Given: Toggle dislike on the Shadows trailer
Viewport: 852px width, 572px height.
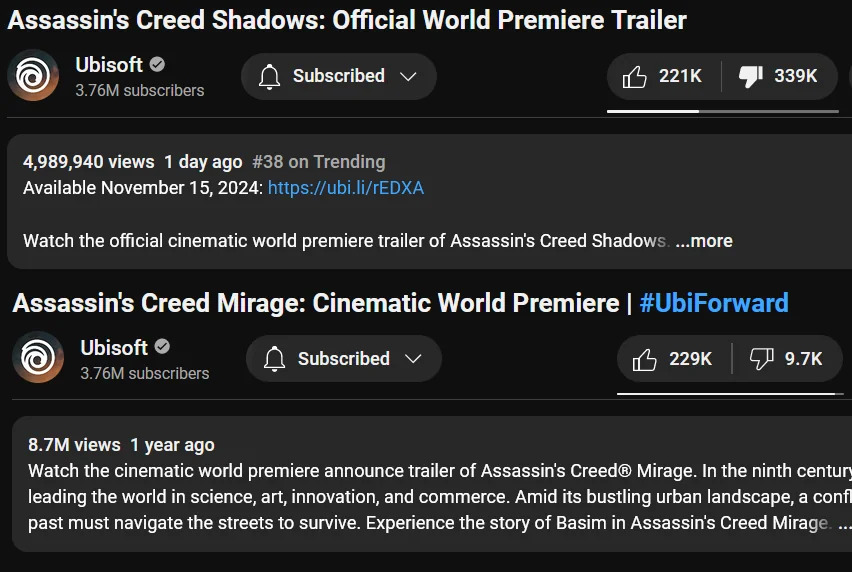Looking at the screenshot, I should click(779, 76).
